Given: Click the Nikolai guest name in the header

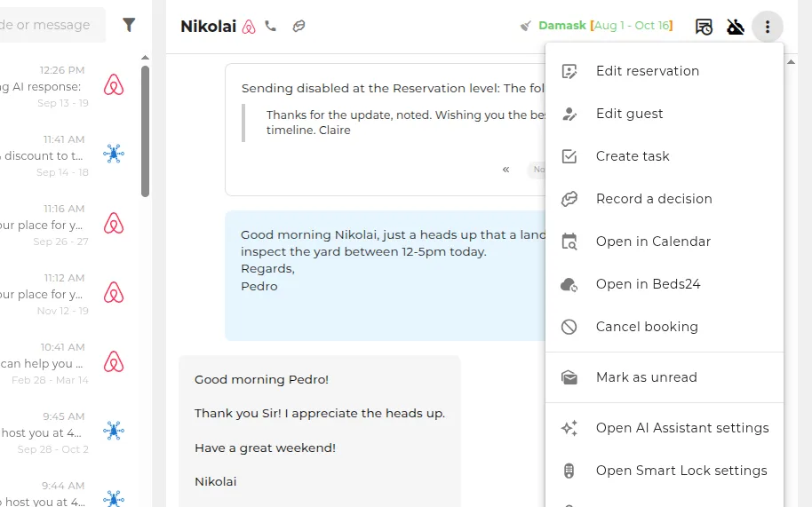Looking at the screenshot, I should pos(208,27).
